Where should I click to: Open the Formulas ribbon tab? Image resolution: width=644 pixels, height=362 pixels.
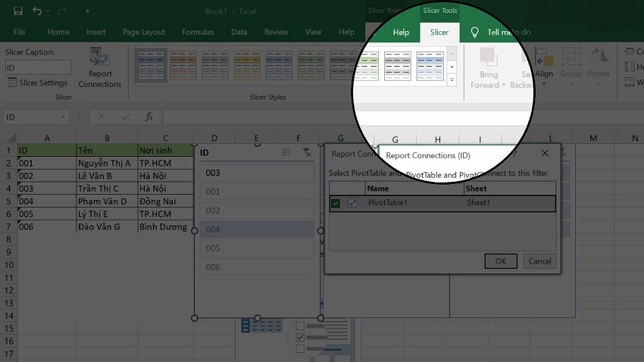coord(197,33)
